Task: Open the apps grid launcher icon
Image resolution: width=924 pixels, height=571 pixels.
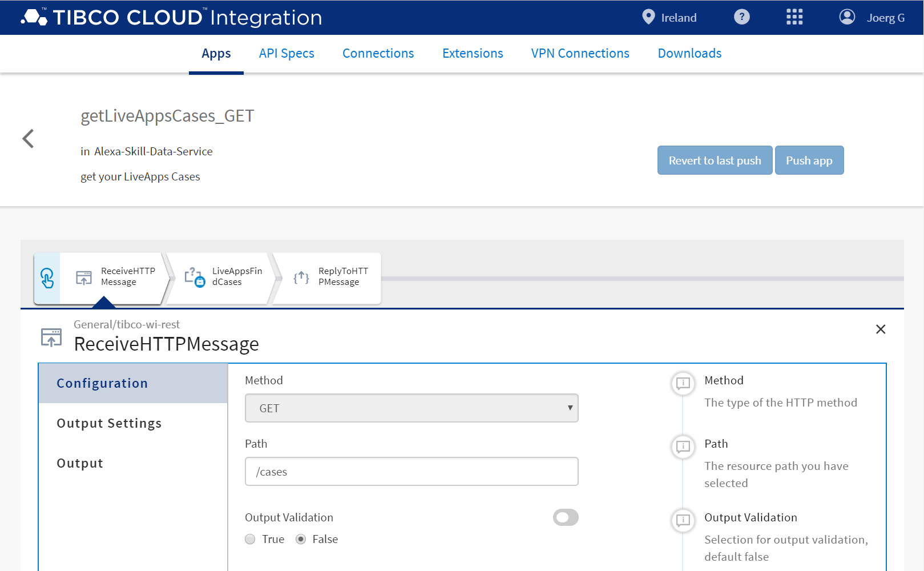Action: [x=794, y=17]
